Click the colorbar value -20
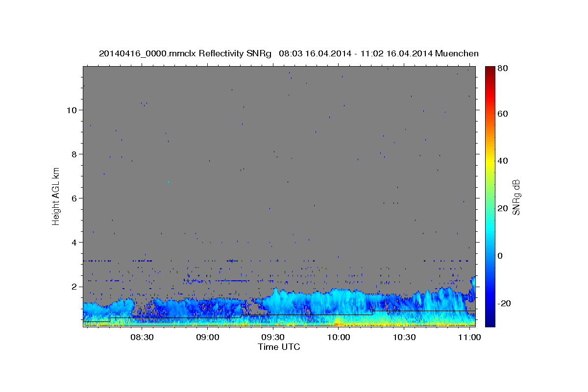 click(x=504, y=303)
